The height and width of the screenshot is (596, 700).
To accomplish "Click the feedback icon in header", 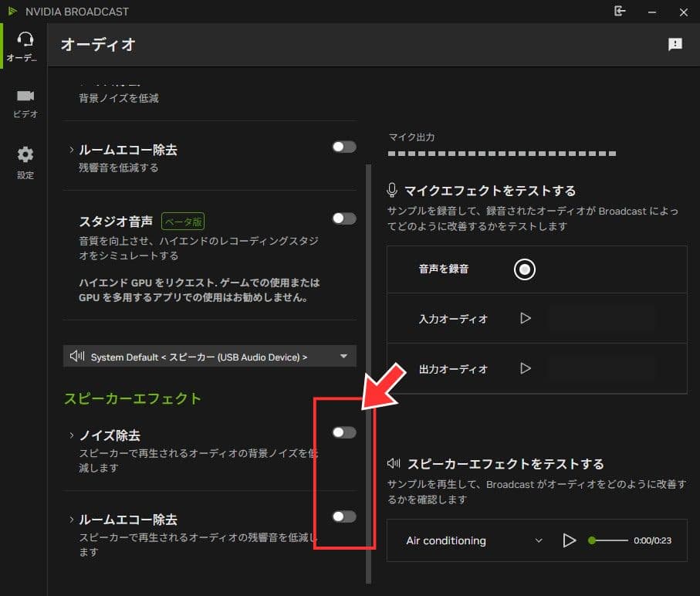I will (675, 44).
